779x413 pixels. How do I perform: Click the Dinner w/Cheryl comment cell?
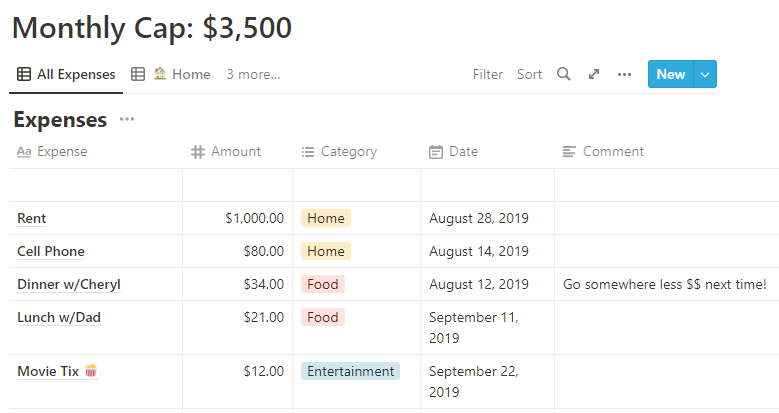664,284
